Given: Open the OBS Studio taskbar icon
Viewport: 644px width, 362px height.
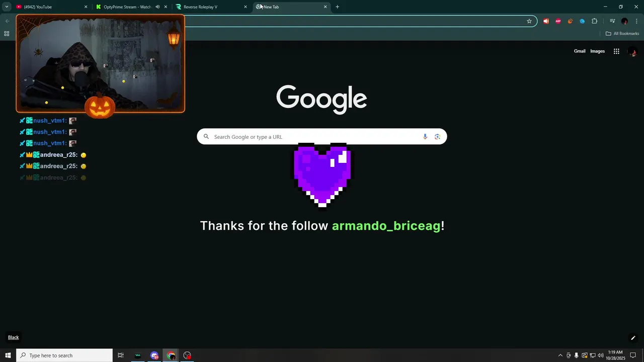Looking at the screenshot, I should tap(187, 355).
